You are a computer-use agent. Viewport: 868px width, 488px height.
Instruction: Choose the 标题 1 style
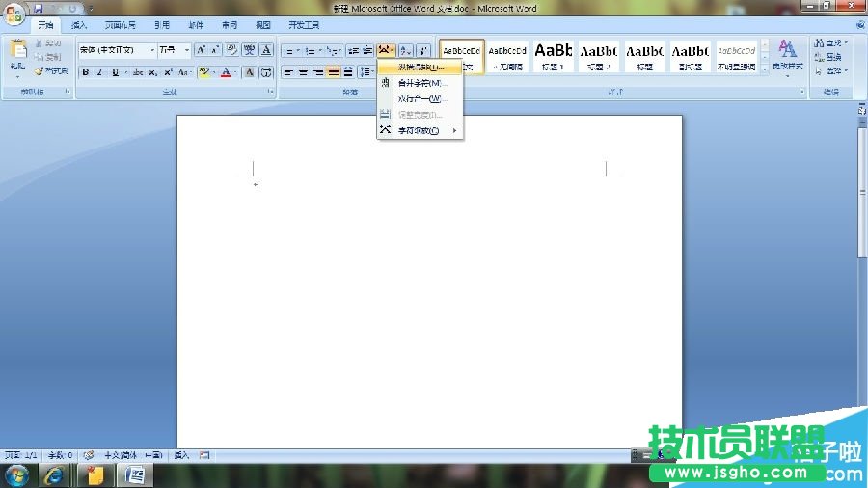pyautogui.click(x=554, y=55)
